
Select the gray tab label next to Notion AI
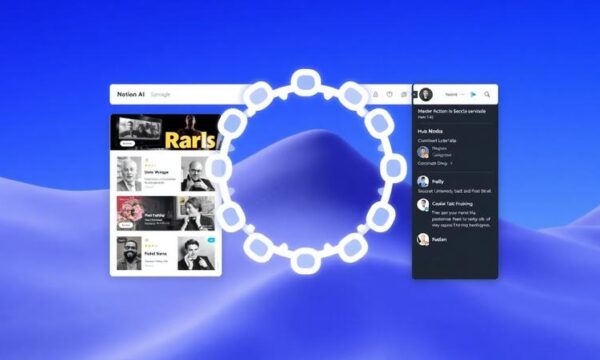pos(160,94)
